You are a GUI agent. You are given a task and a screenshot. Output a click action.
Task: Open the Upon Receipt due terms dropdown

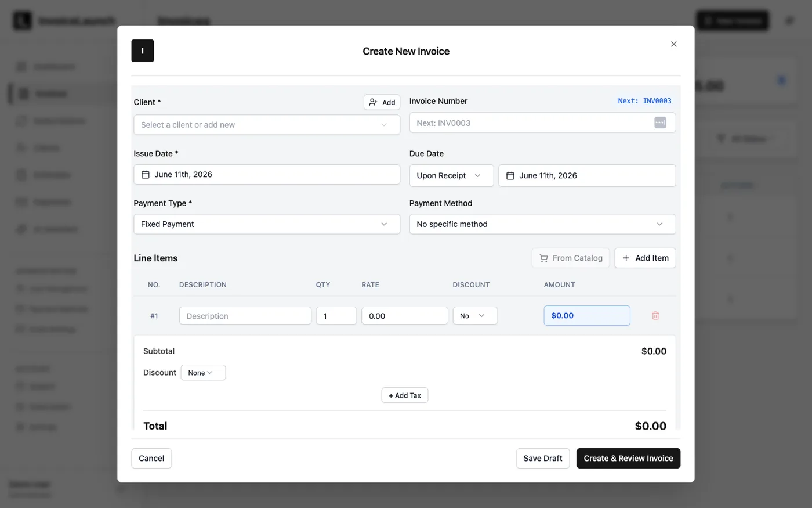(451, 175)
